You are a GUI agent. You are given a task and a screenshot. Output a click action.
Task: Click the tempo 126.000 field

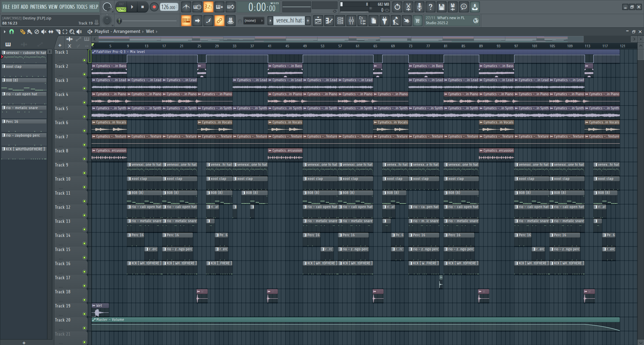[169, 7]
